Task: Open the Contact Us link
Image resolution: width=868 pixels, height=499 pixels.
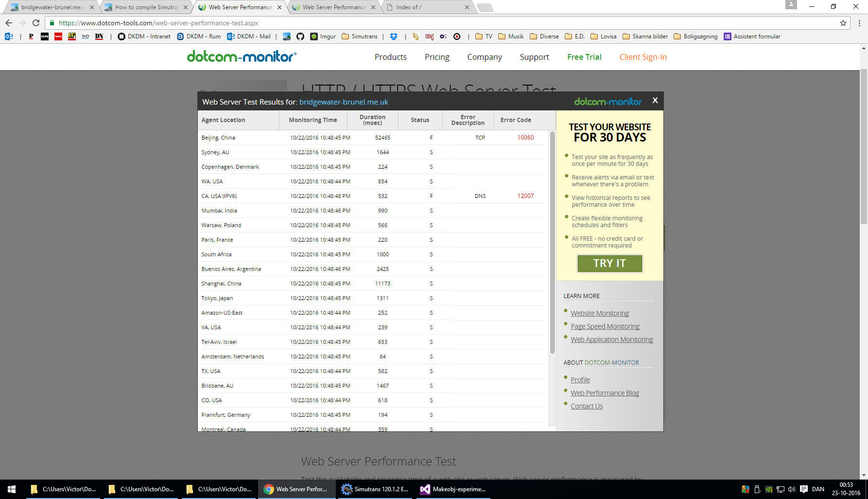Action: click(587, 406)
